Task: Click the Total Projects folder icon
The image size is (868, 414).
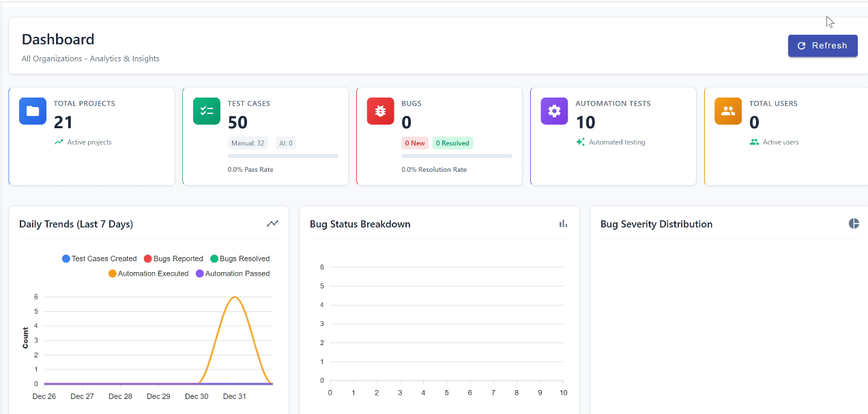Action: click(x=32, y=110)
